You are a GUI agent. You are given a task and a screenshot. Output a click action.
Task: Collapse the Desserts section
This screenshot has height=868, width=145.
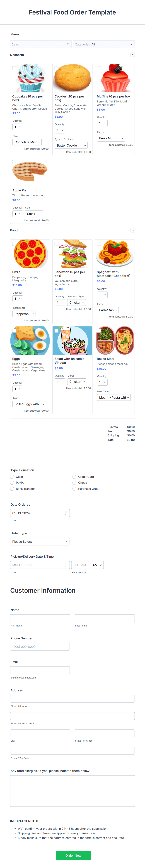(x=133, y=55)
